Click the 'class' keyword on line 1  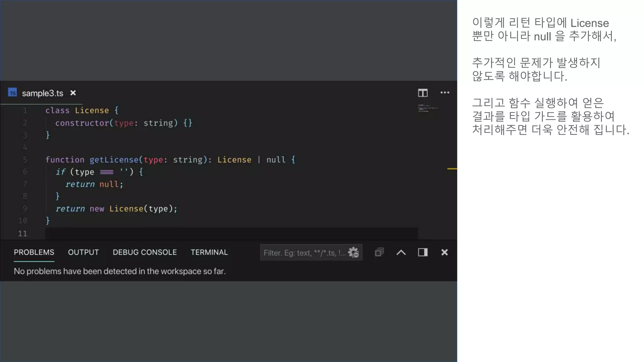pyautogui.click(x=57, y=110)
